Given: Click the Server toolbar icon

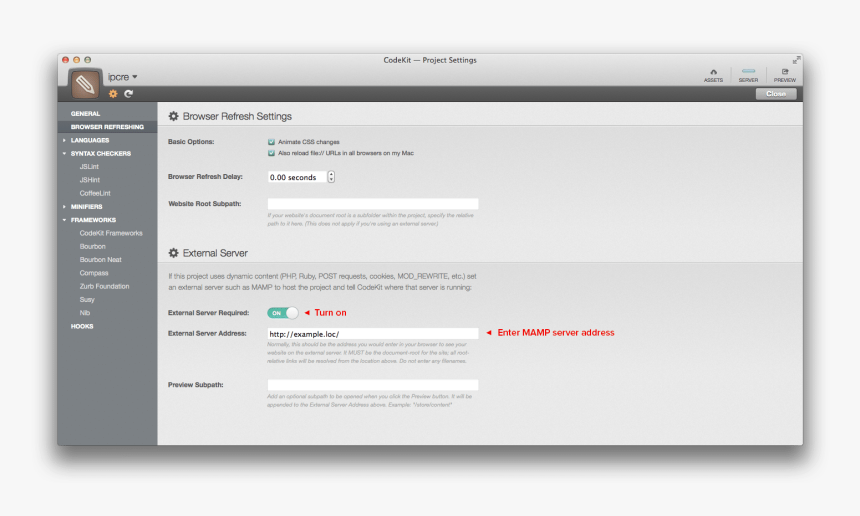Looking at the screenshot, I should [748, 76].
